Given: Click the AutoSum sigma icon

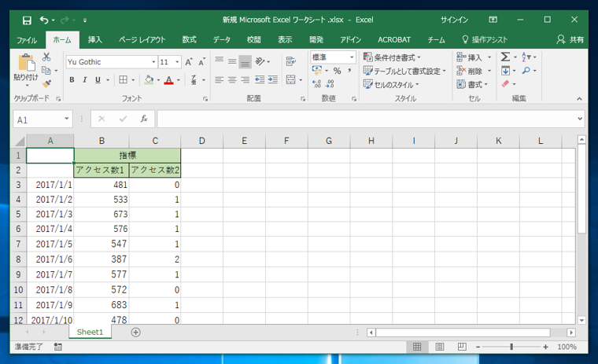Looking at the screenshot, I should pos(505,57).
